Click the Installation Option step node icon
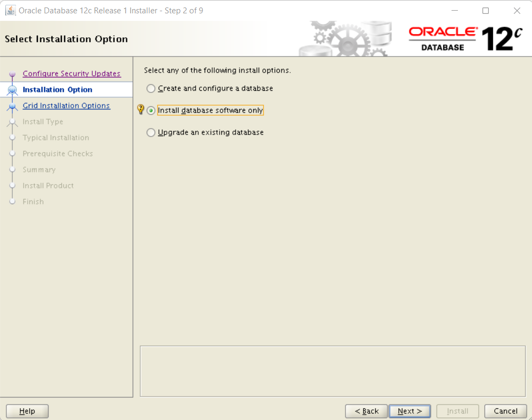Image resolution: width=532 pixels, height=420 pixels. (x=13, y=90)
